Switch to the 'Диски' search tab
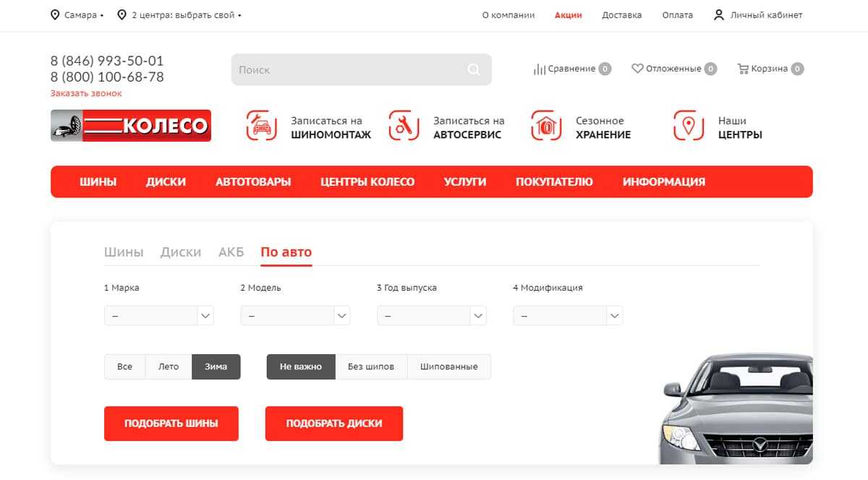Image resolution: width=868 pixels, height=480 pixels. coord(181,252)
